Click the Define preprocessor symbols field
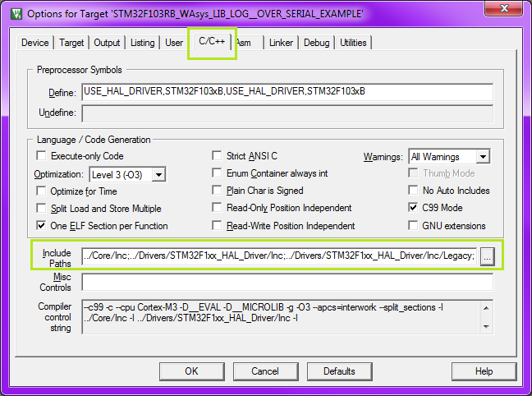 coord(287,92)
